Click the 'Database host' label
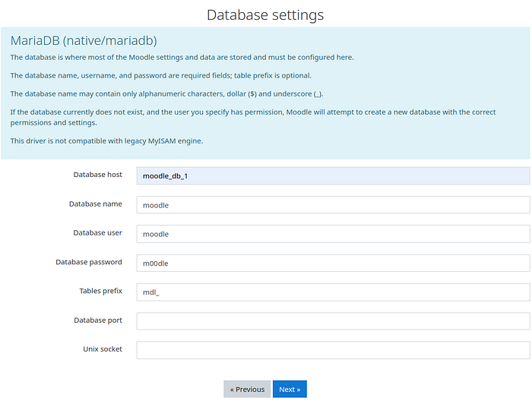 tap(98, 175)
